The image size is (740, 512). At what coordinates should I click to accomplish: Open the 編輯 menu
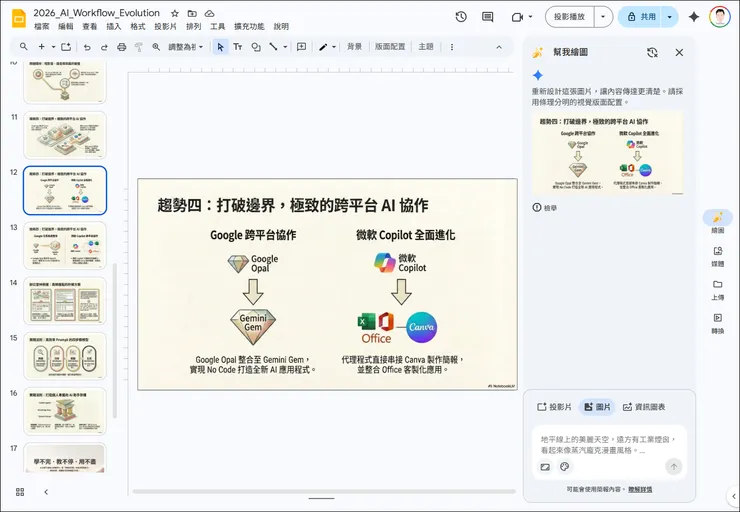tap(66, 26)
